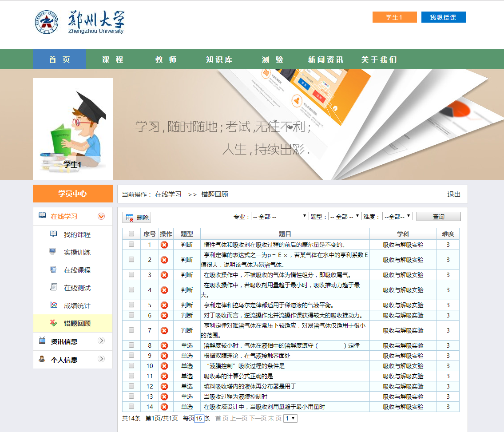Viewport: 504px width, 432px height.
Task: Click the 在线测试 paper icon
Action: click(x=53, y=287)
